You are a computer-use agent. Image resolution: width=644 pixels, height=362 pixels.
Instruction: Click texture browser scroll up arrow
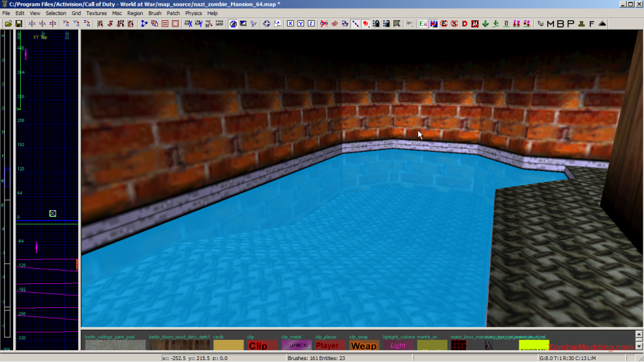point(639,334)
